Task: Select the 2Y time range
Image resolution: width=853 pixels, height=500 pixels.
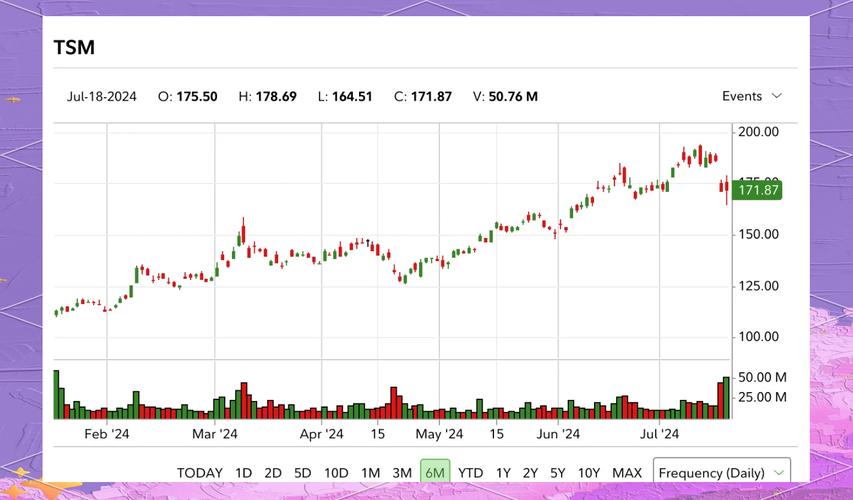Action: point(530,473)
